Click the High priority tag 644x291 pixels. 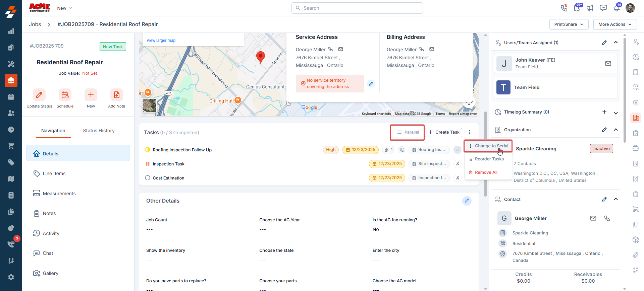pyautogui.click(x=331, y=150)
